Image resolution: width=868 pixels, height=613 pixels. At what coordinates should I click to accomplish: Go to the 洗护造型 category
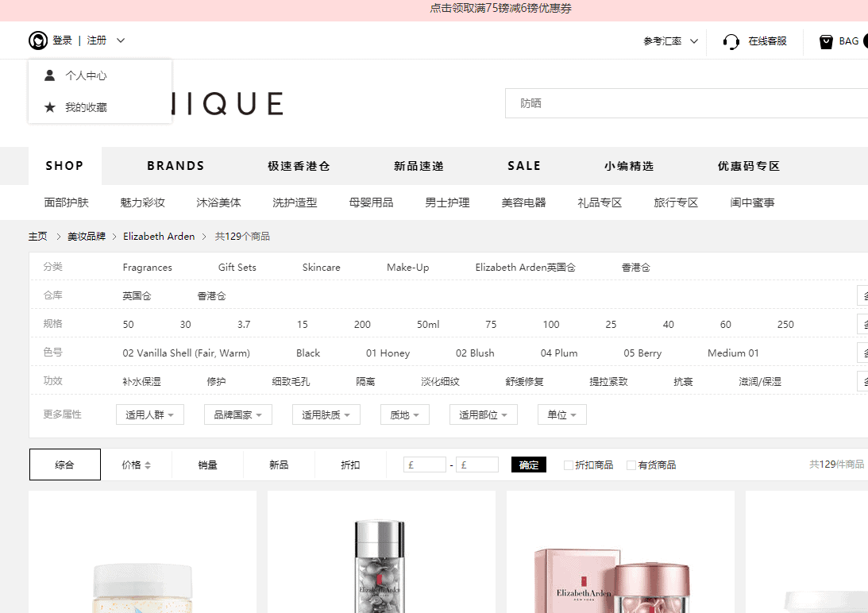[x=295, y=202]
